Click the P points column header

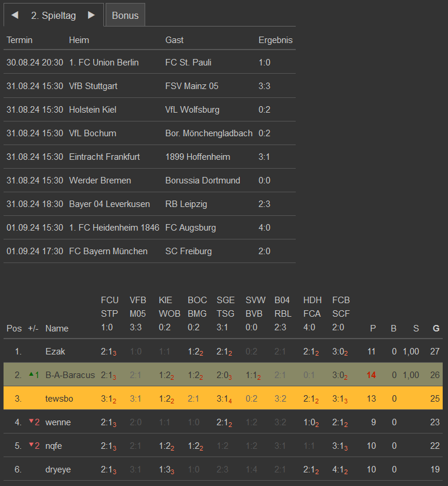[372, 329]
